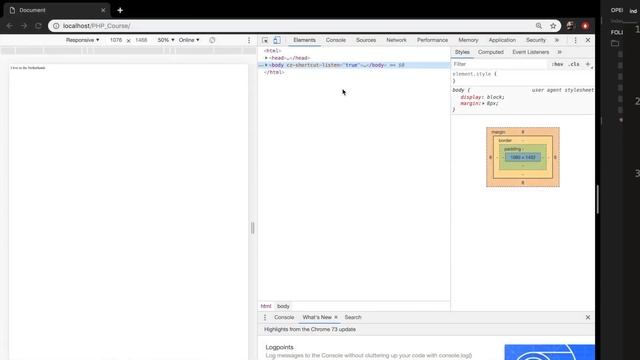Close the What's New drawer tab
Screen dimensions: 640x360
(336, 317)
